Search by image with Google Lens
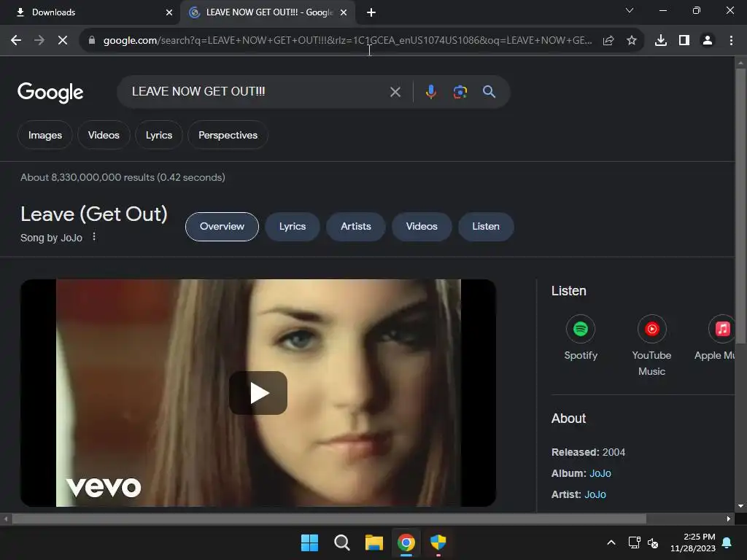The width and height of the screenshot is (747, 560). click(460, 92)
